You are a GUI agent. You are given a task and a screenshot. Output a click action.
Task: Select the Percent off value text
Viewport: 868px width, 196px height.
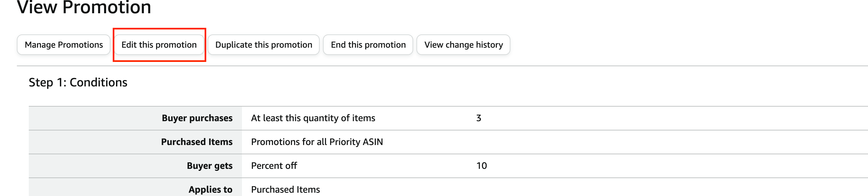pyautogui.click(x=274, y=166)
